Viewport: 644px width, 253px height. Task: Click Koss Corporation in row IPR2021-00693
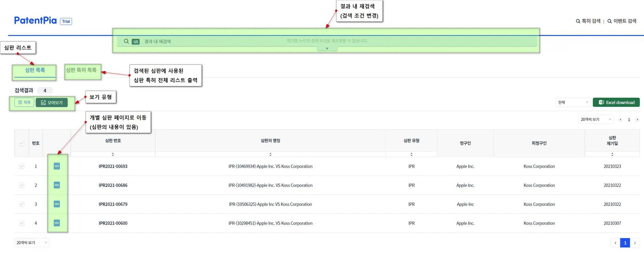(539, 166)
